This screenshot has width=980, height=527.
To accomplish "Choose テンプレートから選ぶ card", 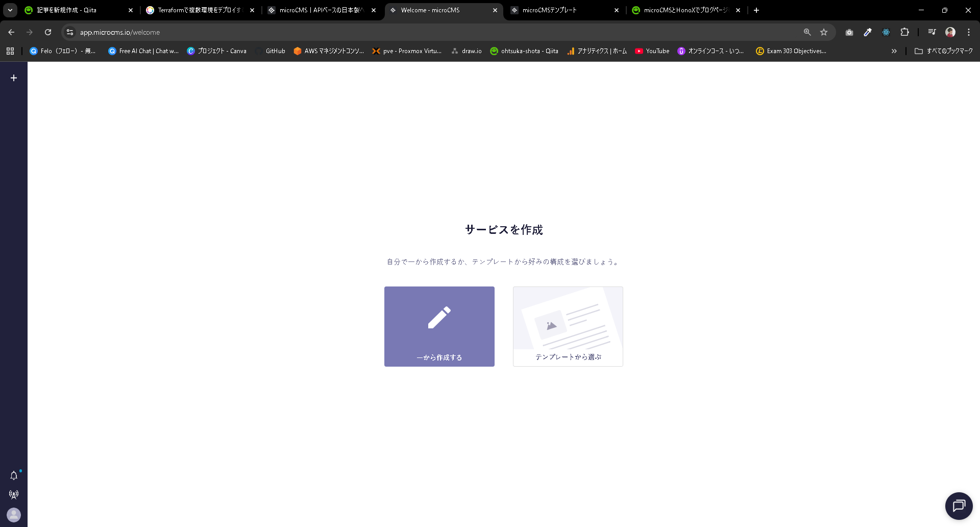I will [x=568, y=326].
